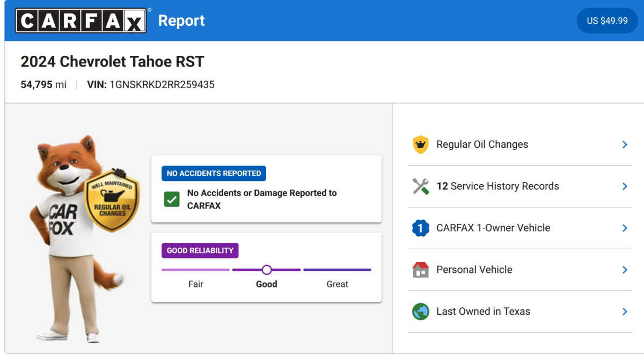Click the VIN number text
This screenshot has width=644, height=354.
pyautogui.click(x=162, y=84)
